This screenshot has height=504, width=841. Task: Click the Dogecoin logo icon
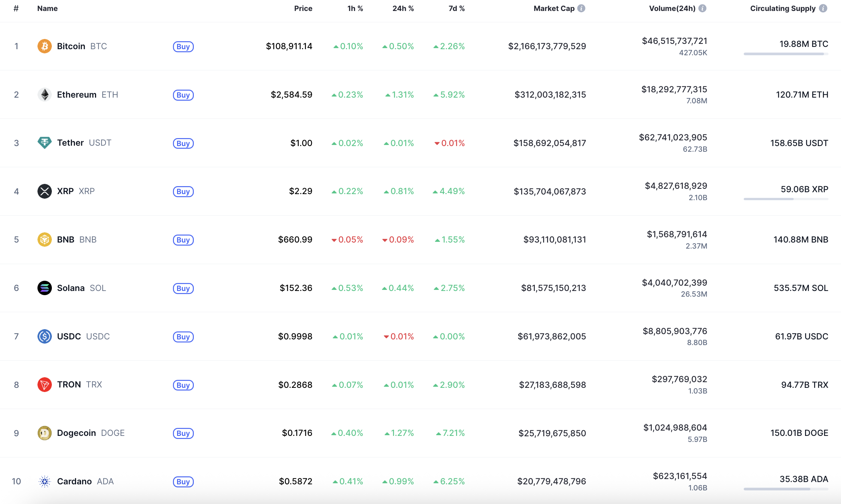click(44, 433)
